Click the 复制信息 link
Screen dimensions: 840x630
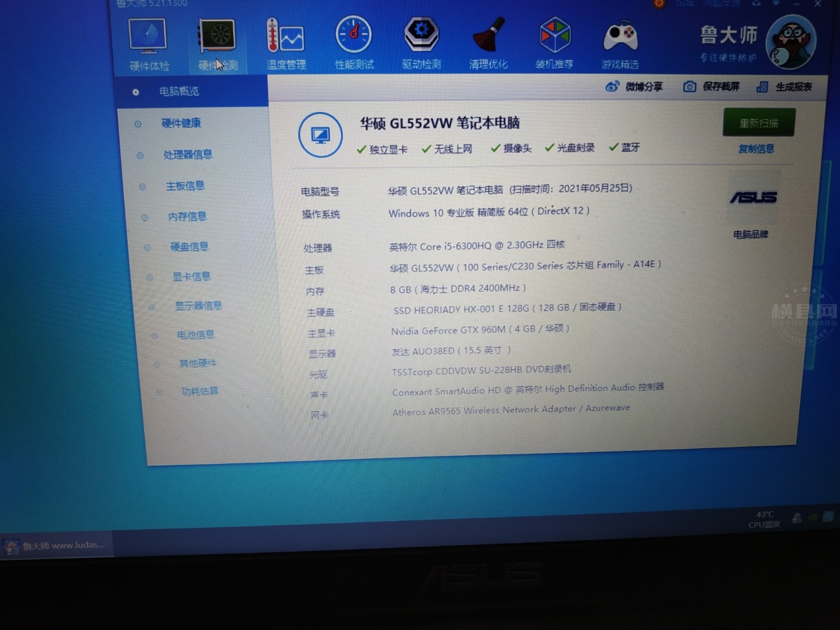(756, 149)
